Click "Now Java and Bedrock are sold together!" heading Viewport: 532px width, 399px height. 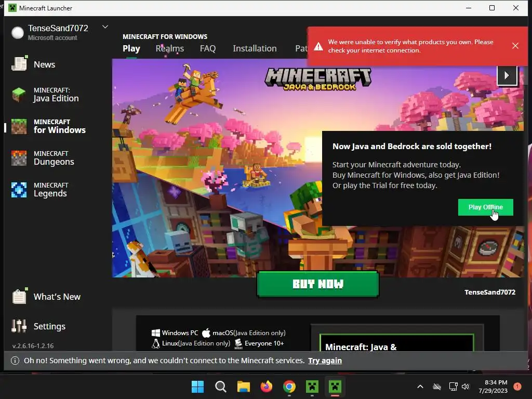412,146
